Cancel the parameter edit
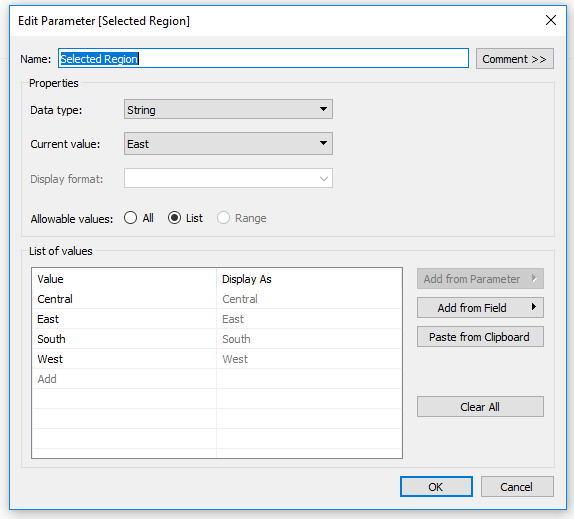 (x=517, y=487)
